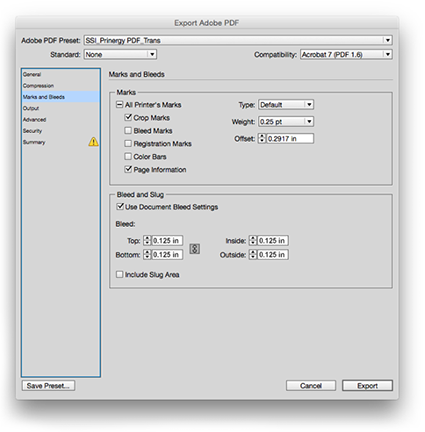
Task: Click the yellow warning icon beside Summary
Action: [94, 142]
